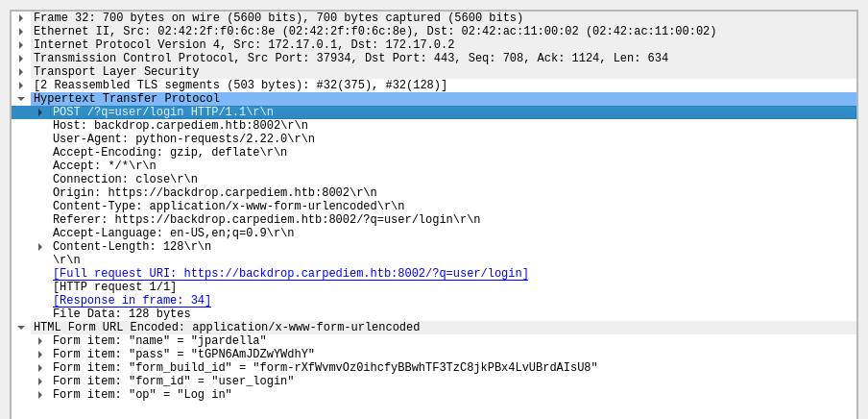Expand the Content-Length header field

pos(40,247)
